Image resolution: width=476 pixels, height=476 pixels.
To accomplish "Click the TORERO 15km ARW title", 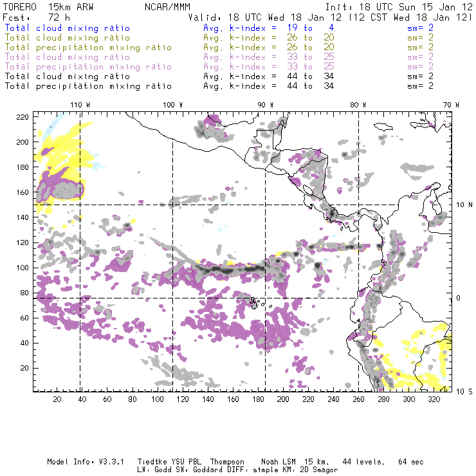I will [x=48, y=8].
